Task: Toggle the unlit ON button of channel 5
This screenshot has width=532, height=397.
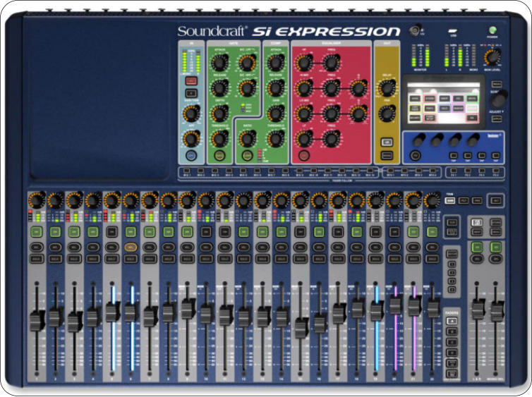Action: (x=111, y=232)
